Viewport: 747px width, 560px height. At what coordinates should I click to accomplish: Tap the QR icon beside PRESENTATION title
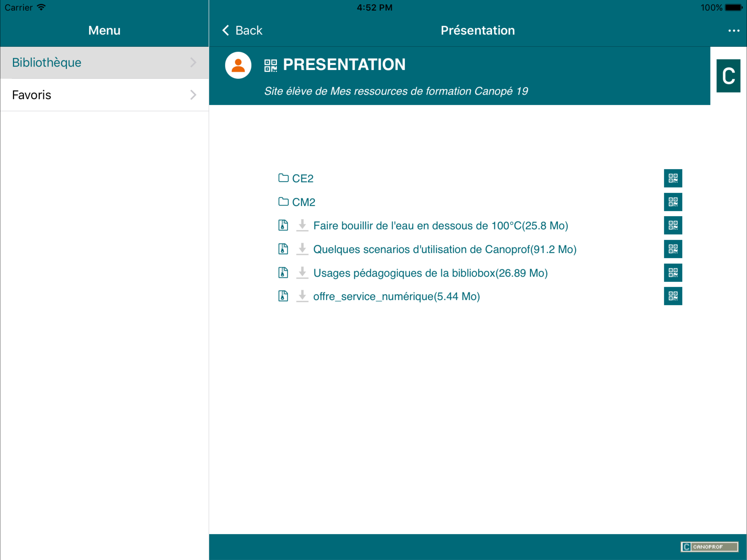270,66
